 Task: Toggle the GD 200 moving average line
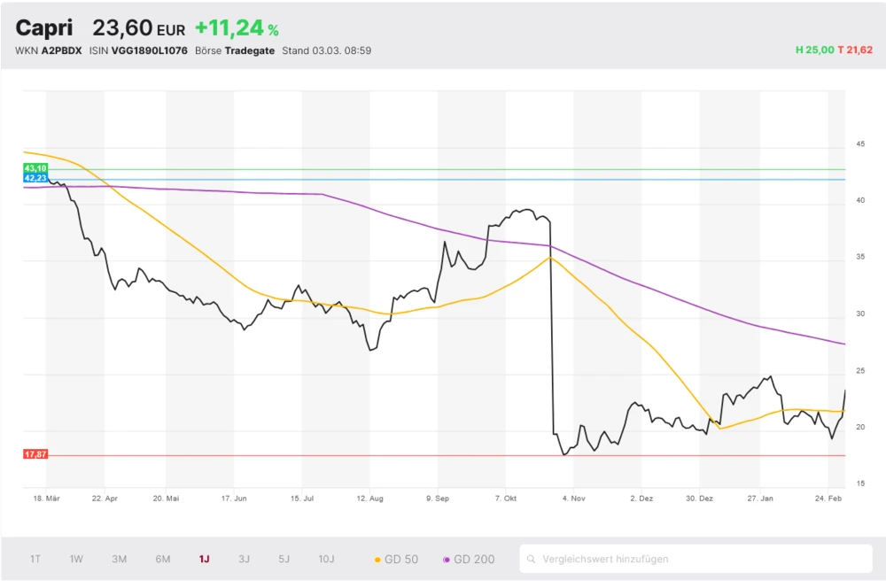point(469,559)
